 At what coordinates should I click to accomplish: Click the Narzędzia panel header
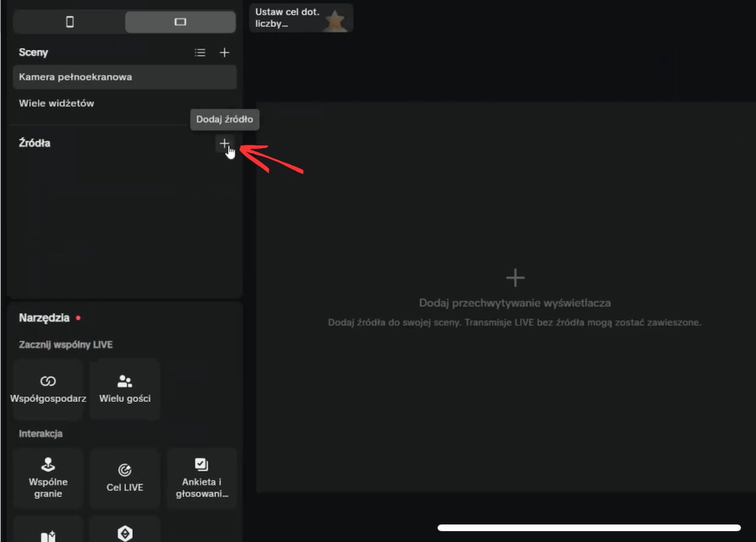(44, 318)
